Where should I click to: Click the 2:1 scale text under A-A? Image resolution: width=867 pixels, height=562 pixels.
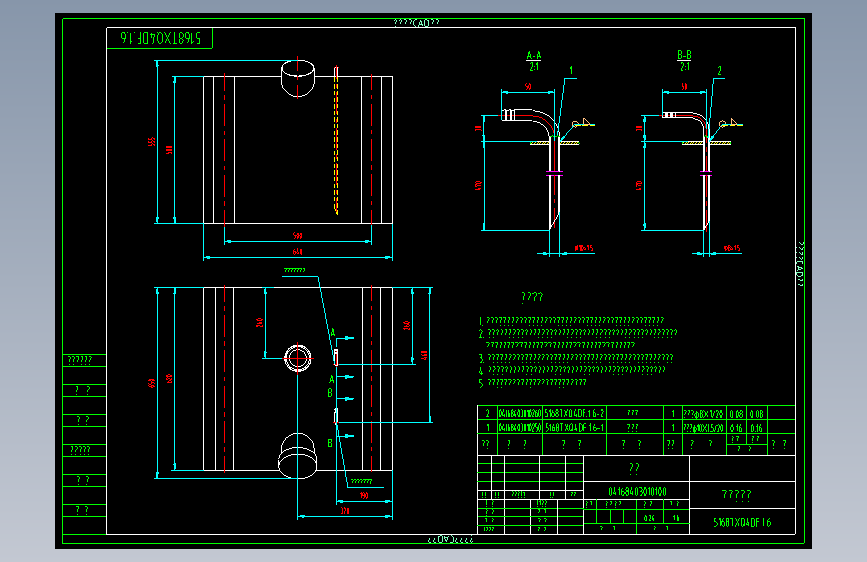click(x=534, y=67)
